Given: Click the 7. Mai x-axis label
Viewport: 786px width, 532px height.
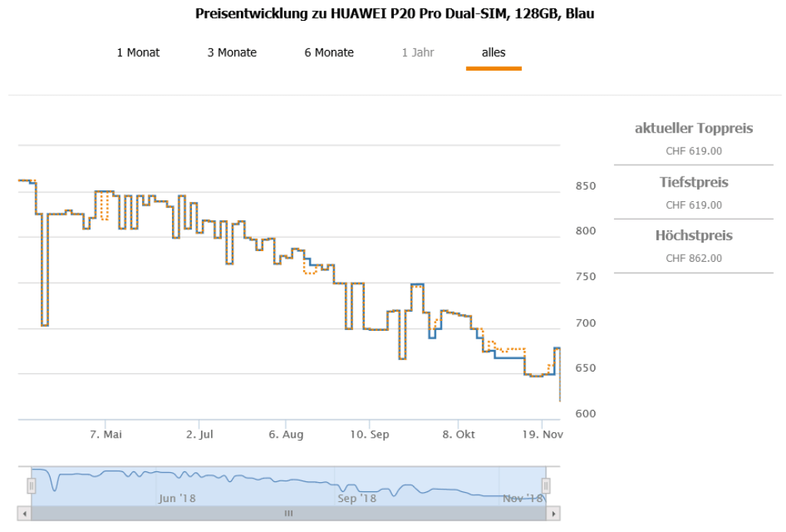Looking at the screenshot, I should coord(106,435).
